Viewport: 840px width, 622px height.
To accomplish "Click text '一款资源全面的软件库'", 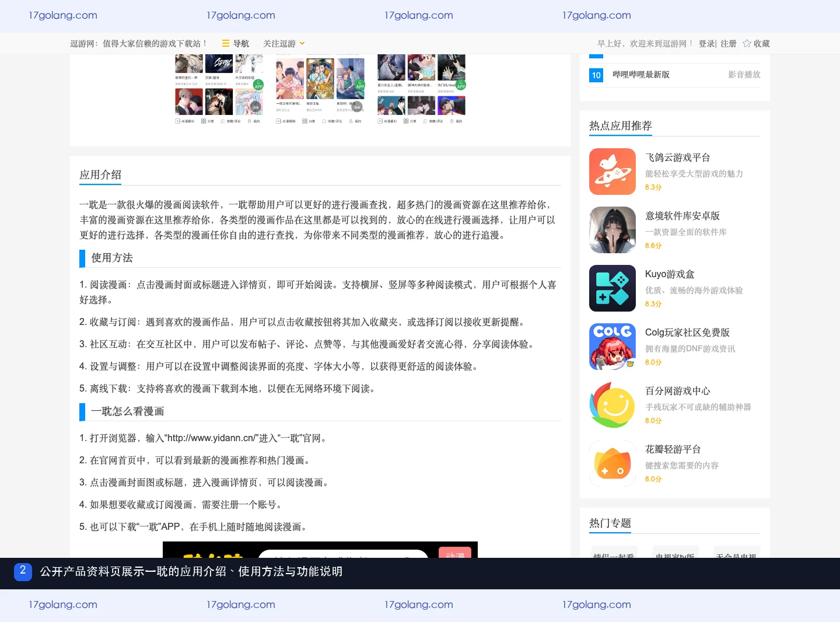I will coord(686,232).
